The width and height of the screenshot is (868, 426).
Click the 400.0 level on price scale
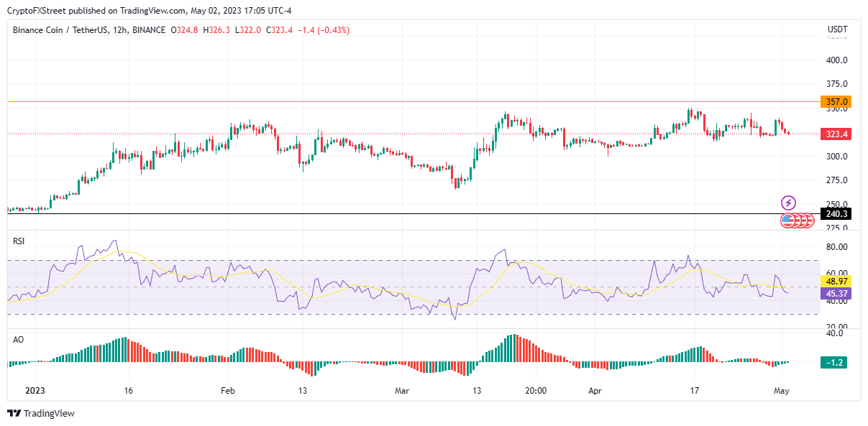[x=837, y=60]
